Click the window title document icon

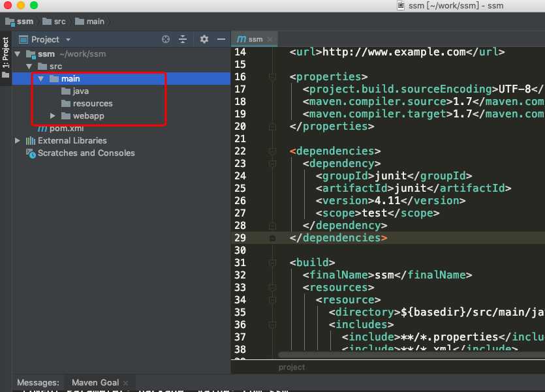point(400,6)
